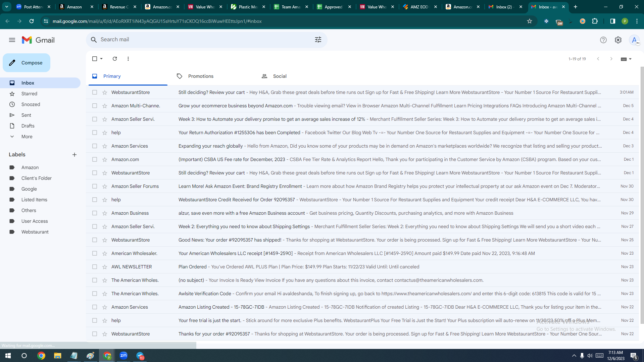Open the Support help icon
644x362 pixels.
(603, 40)
